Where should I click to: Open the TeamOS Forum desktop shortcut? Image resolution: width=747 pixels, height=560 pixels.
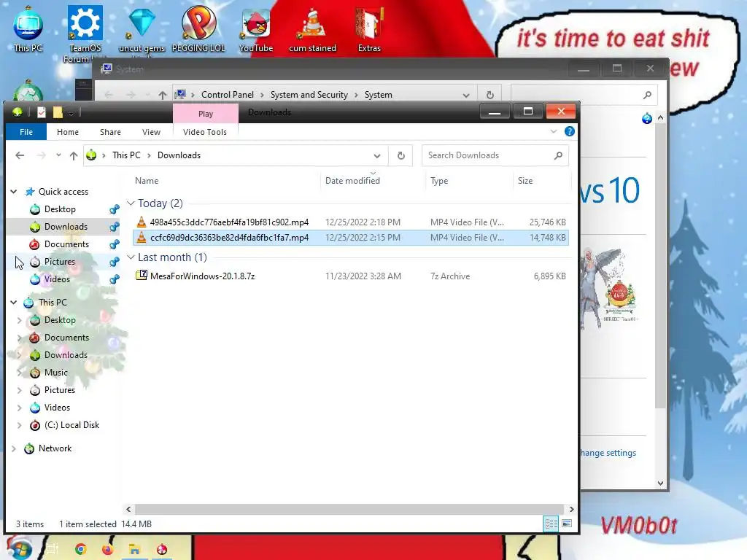pos(85,34)
